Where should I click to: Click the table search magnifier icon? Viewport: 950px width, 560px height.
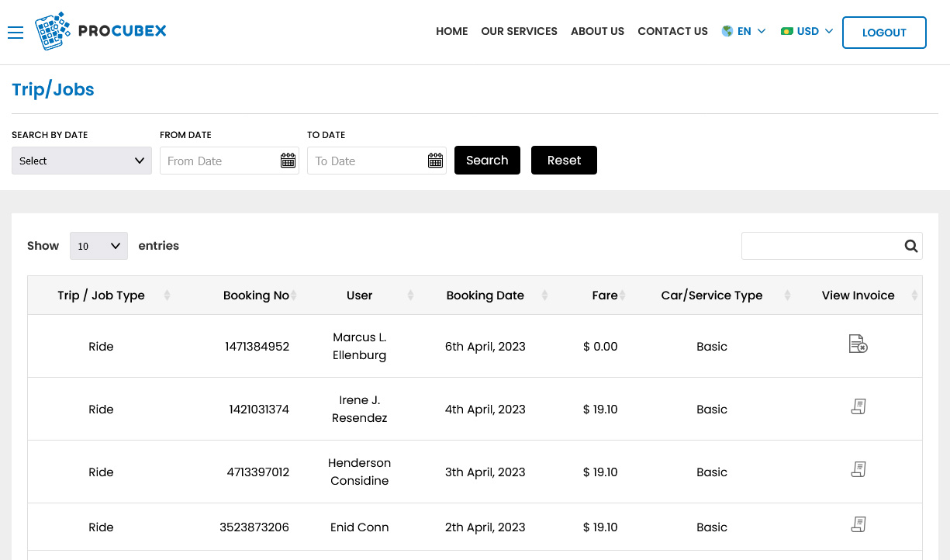pyautogui.click(x=911, y=247)
